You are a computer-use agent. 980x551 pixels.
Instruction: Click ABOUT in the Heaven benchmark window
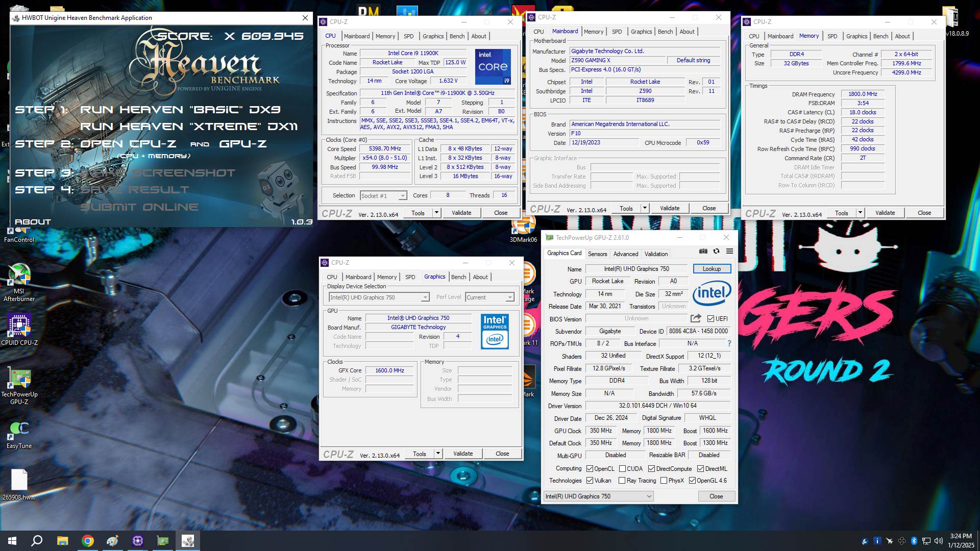(x=33, y=222)
